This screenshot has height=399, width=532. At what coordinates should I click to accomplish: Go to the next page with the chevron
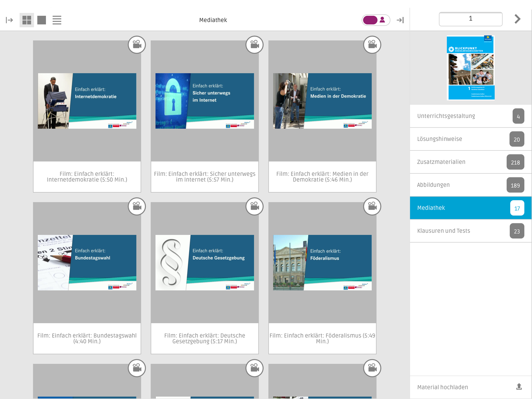point(517,19)
